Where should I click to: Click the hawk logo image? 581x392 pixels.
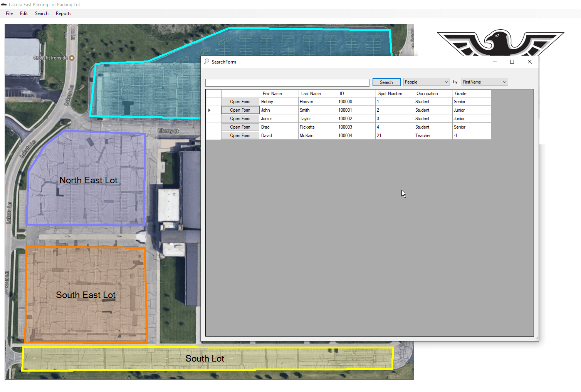[x=500, y=43]
